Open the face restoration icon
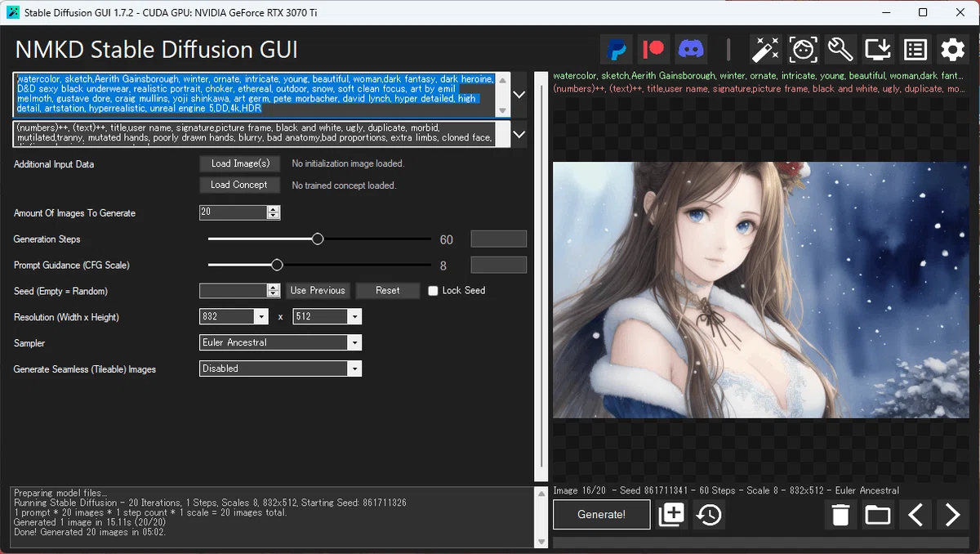 (x=804, y=50)
